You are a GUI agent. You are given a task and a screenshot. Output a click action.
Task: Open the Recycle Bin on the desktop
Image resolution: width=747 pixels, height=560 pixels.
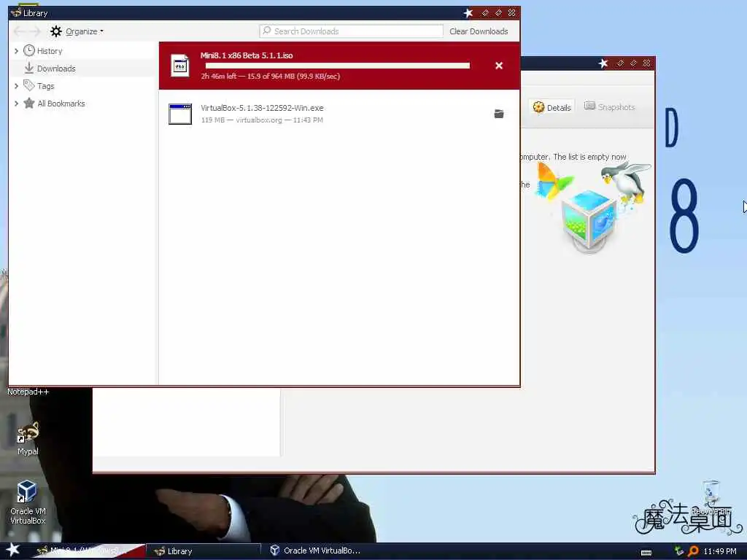coord(711,497)
